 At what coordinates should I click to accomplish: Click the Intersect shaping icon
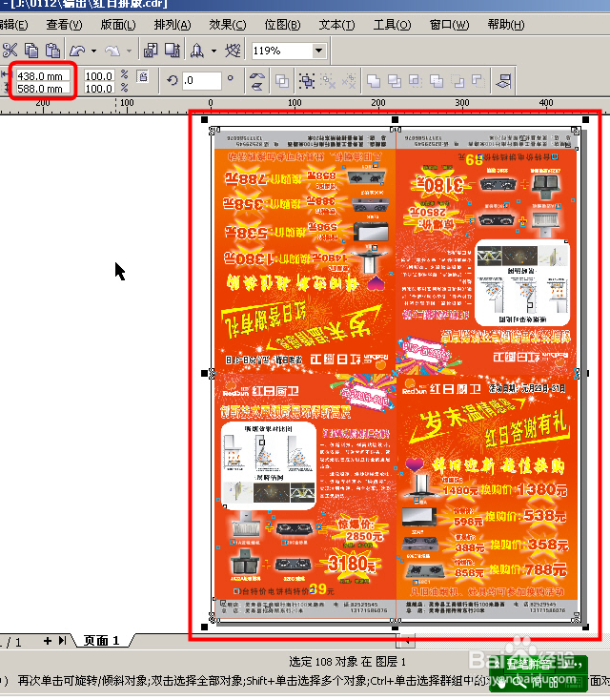click(x=416, y=81)
